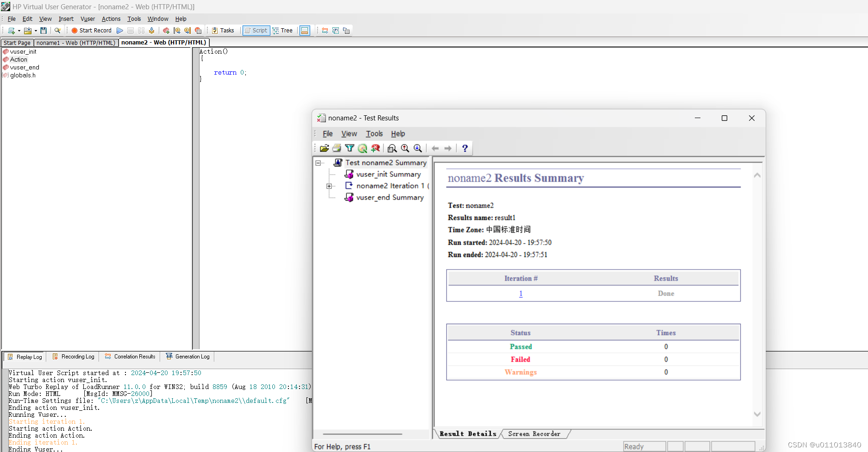868x452 pixels.
Task: Click the green Find icon in Test Results
Action: pos(362,148)
